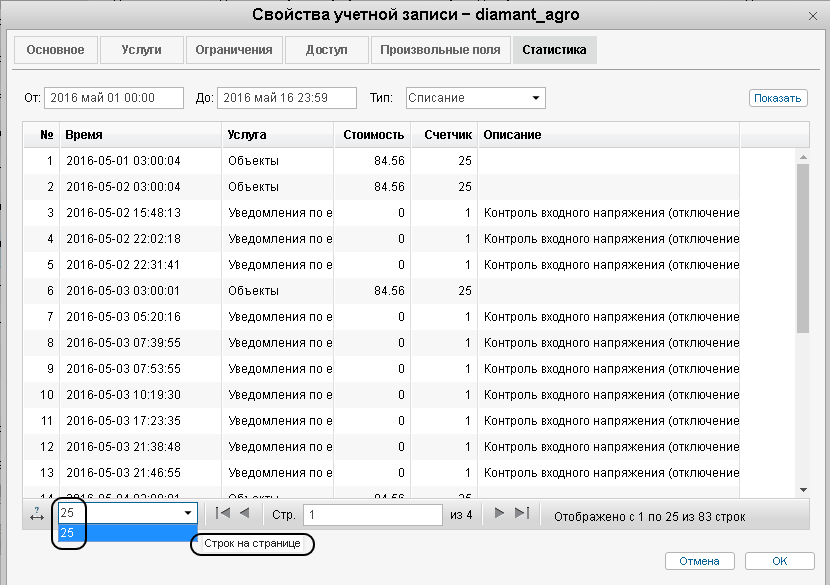Click the column auto-resize icon
This screenshot has width=830, height=585.
37,515
